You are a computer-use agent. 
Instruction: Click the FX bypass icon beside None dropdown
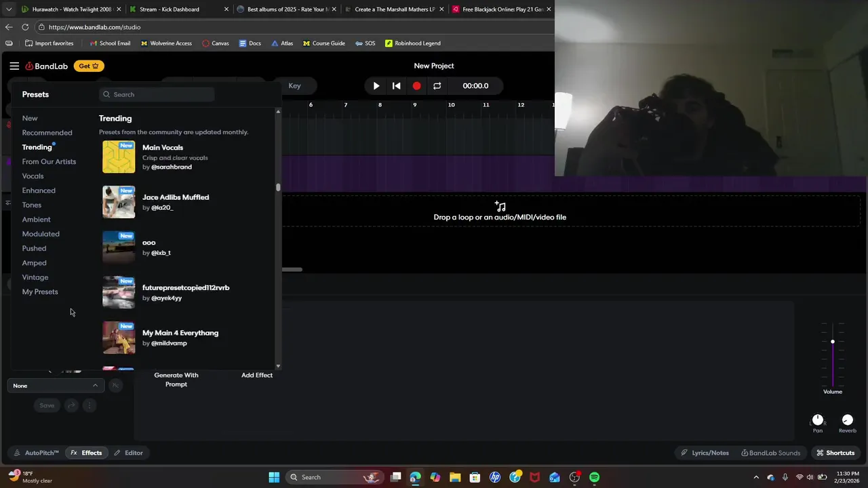[115, 386]
